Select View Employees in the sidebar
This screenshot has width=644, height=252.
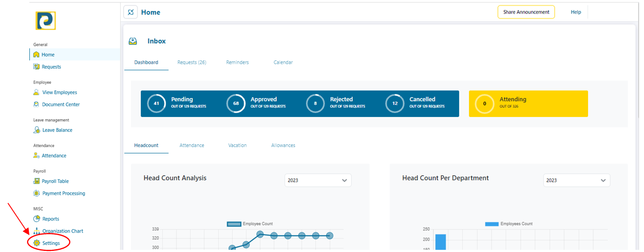click(59, 93)
